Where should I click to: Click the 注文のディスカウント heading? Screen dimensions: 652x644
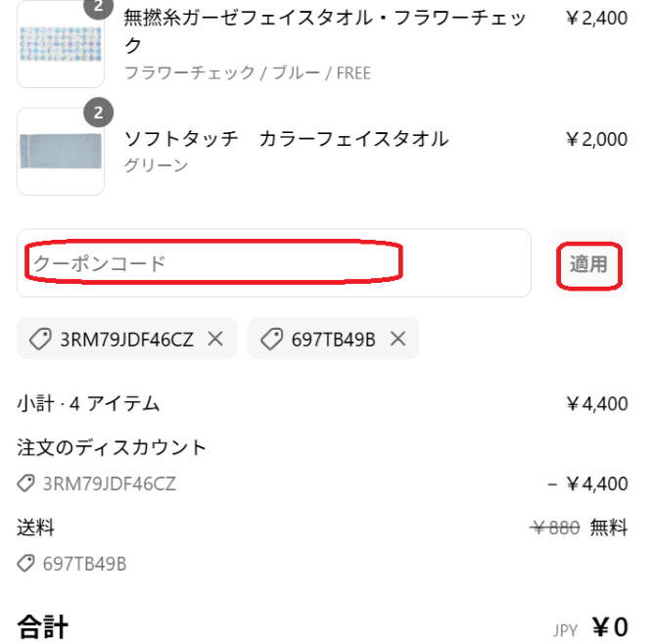click(112, 447)
